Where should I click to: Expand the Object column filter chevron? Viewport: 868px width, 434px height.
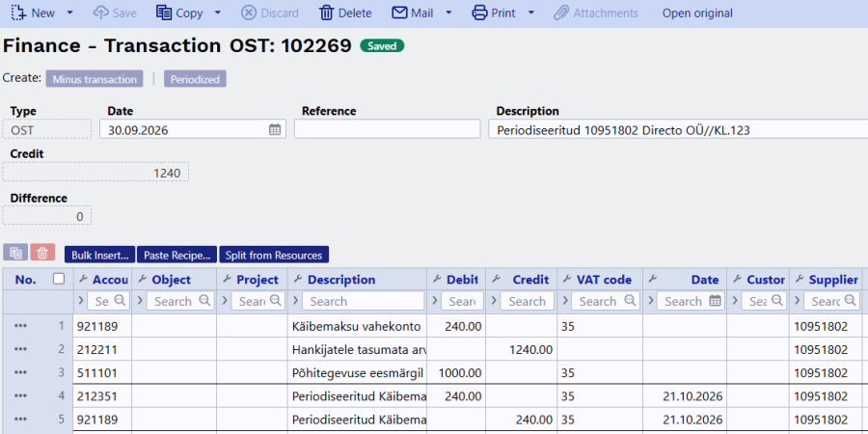pyautogui.click(x=142, y=301)
